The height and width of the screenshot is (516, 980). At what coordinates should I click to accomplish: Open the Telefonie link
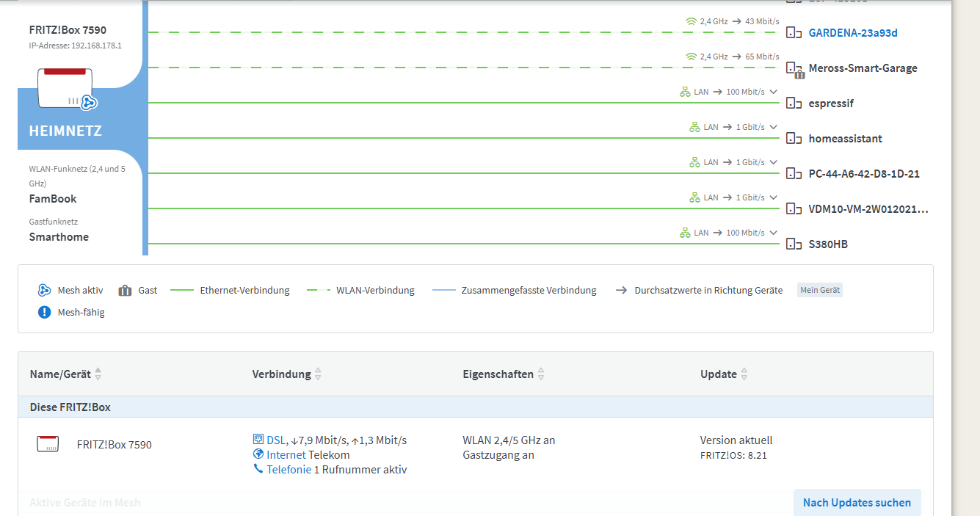coord(288,470)
